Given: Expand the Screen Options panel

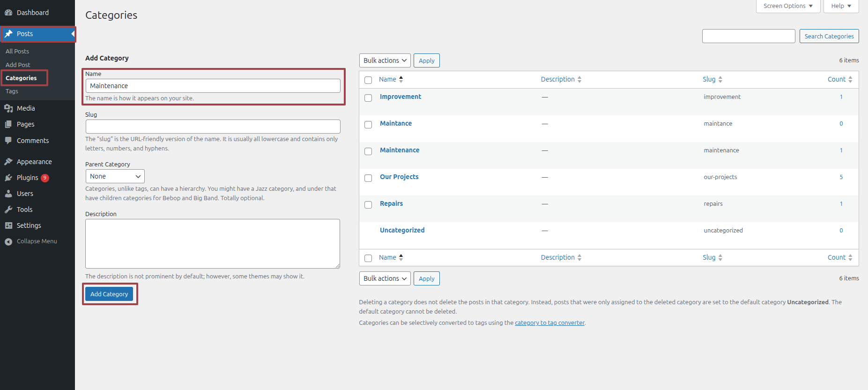Looking at the screenshot, I should (x=787, y=6).
